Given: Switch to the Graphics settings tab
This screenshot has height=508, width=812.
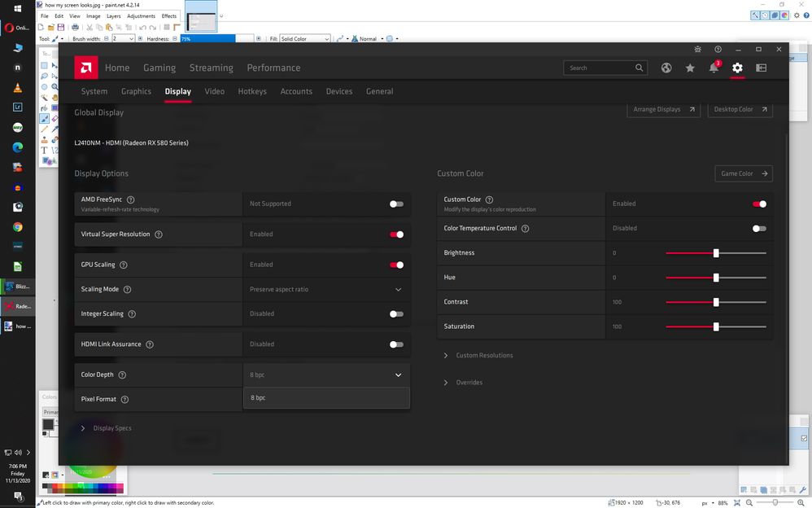Looking at the screenshot, I should pyautogui.click(x=136, y=91).
